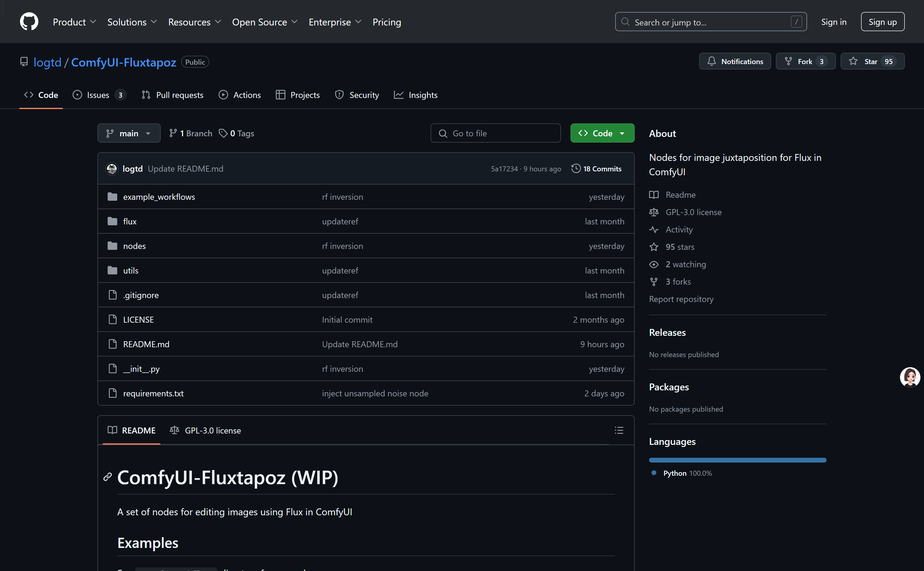Switch to GPL-3.0 license tab in README

[206, 430]
